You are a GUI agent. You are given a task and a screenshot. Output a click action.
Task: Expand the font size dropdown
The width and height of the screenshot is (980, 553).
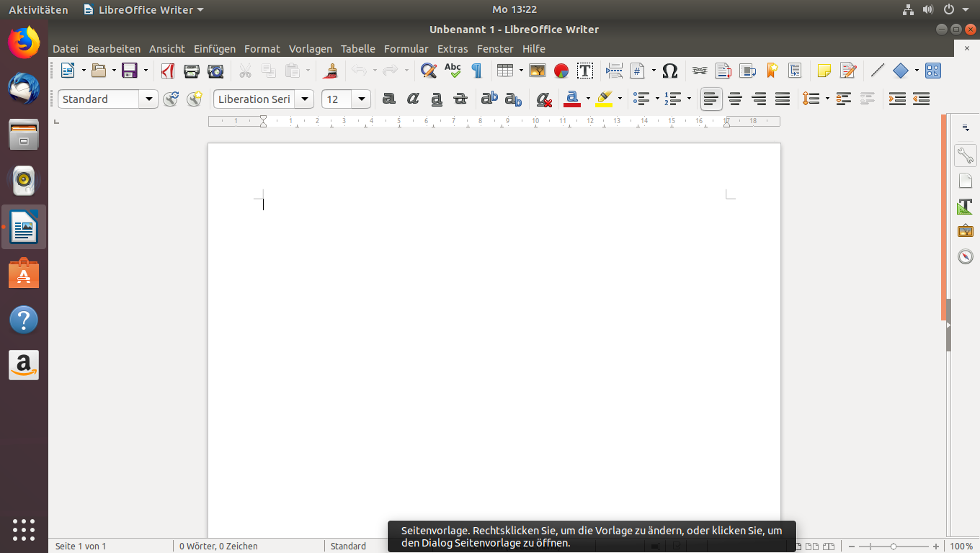[x=362, y=99]
